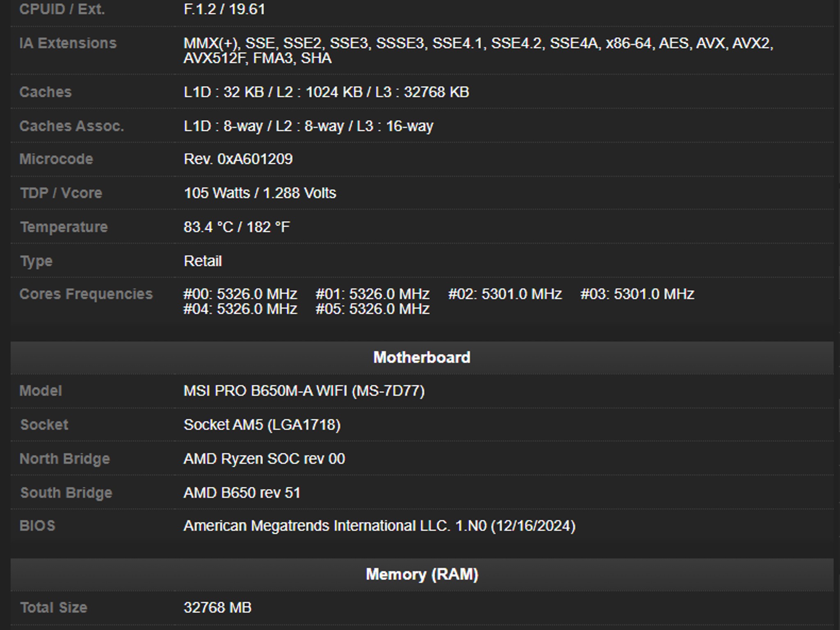Image resolution: width=840 pixels, height=630 pixels.
Task: Click the Temperature label
Action: click(64, 227)
